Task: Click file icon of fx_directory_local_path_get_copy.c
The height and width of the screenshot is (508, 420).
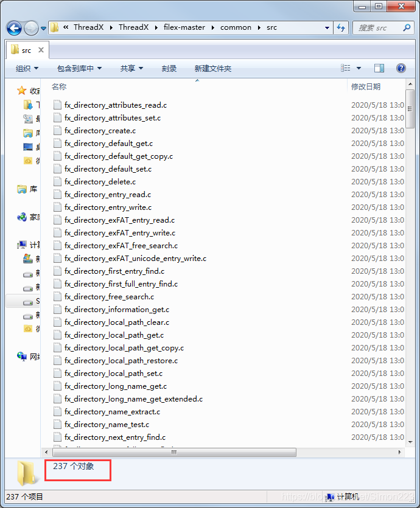Action: pyautogui.click(x=57, y=348)
